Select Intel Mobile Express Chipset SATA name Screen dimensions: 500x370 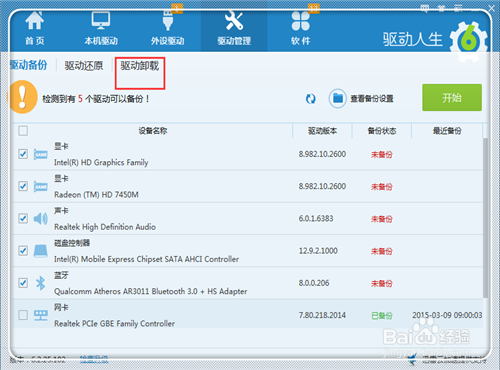[x=147, y=259]
